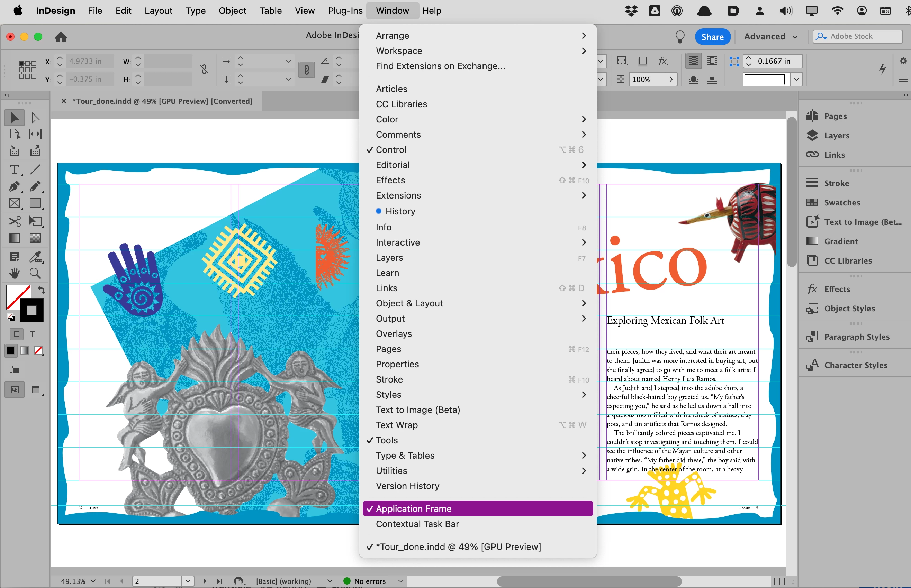Open the Object menu in menu bar
The width and height of the screenshot is (911, 588).
point(232,11)
